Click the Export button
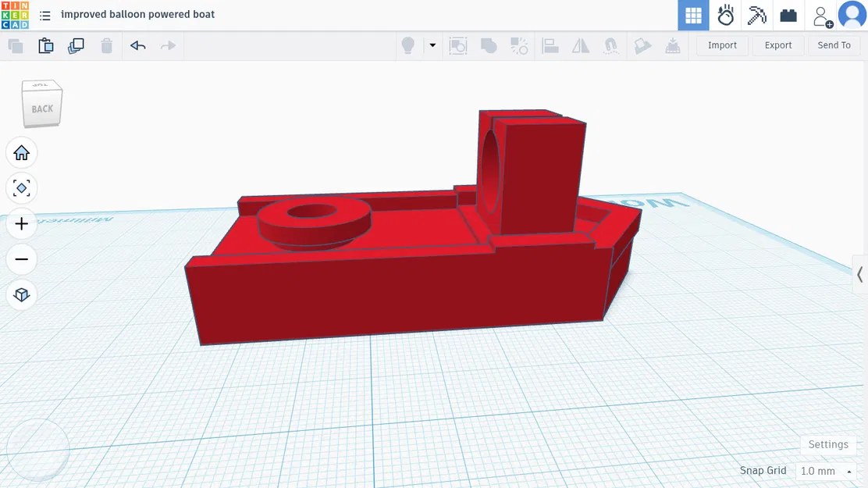 [x=777, y=45]
